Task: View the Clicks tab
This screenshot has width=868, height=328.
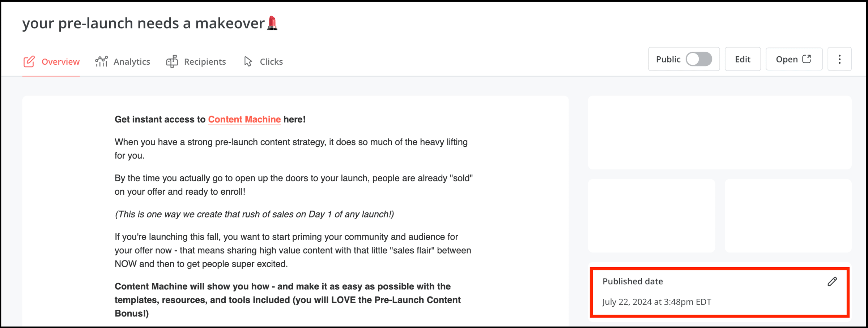Action: 263,61
